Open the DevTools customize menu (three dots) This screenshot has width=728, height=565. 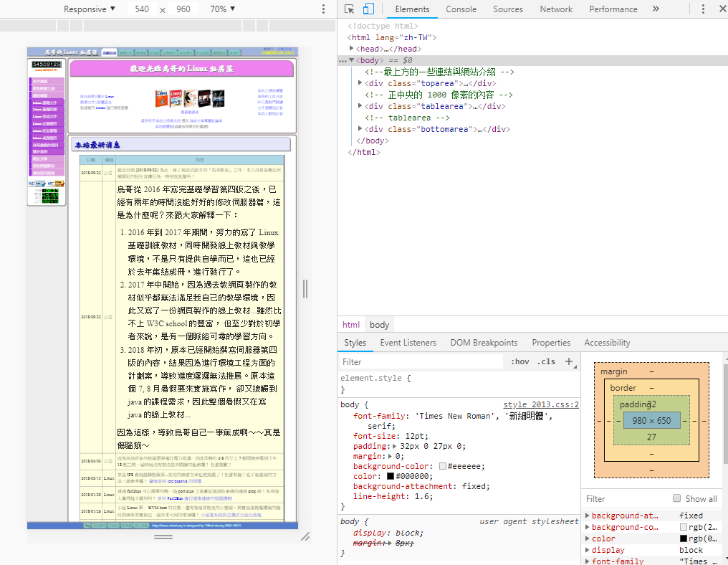tap(703, 9)
